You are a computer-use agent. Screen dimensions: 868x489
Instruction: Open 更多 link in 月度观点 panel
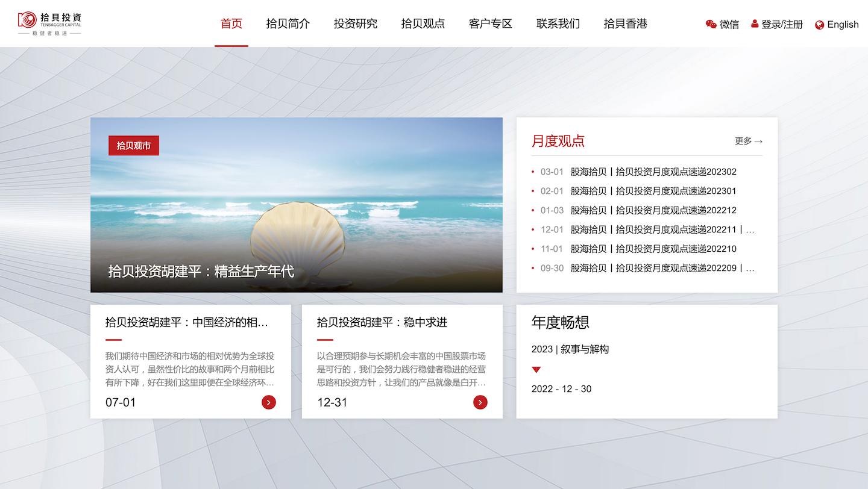749,141
